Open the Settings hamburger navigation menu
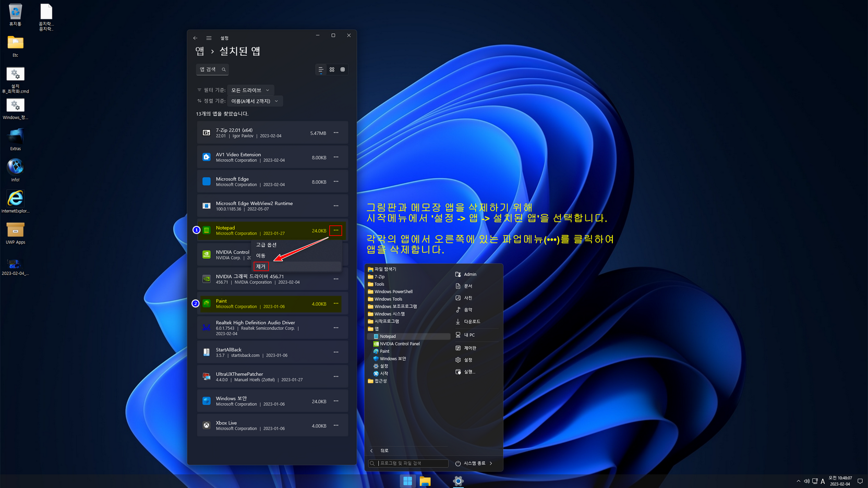Screen dimensions: 868x488 209,38
